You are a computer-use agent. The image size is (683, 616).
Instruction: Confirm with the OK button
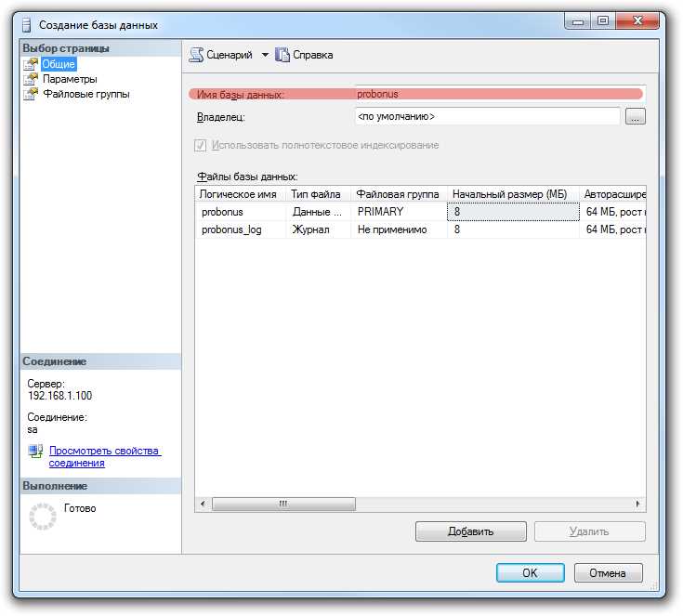530,573
